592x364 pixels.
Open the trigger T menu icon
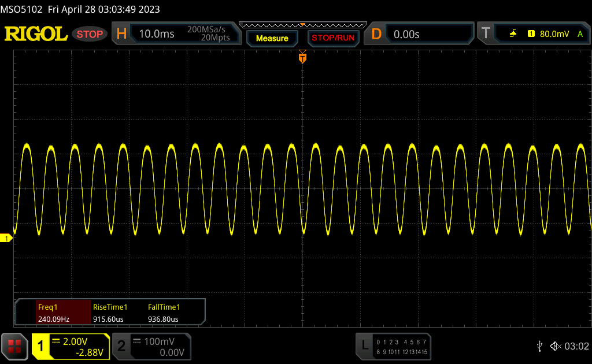pos(486,34)
